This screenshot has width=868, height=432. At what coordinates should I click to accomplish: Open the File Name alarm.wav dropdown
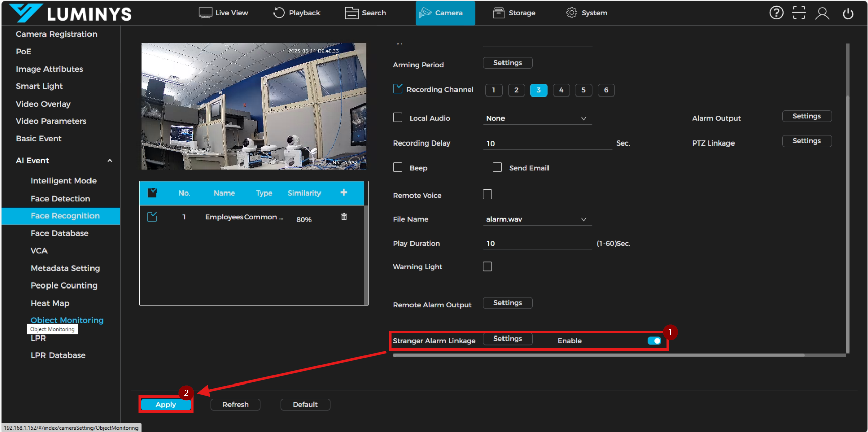[x=536, y=219]
